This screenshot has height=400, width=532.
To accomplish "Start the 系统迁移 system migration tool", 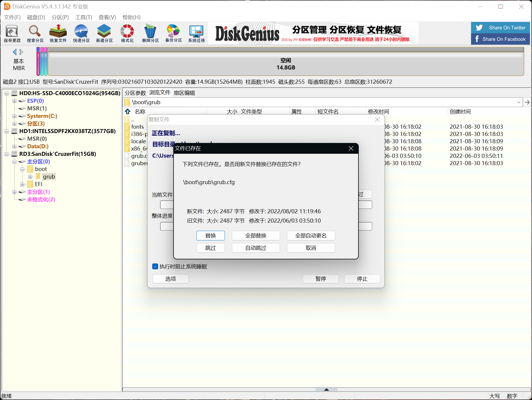I will coord(196,34).
